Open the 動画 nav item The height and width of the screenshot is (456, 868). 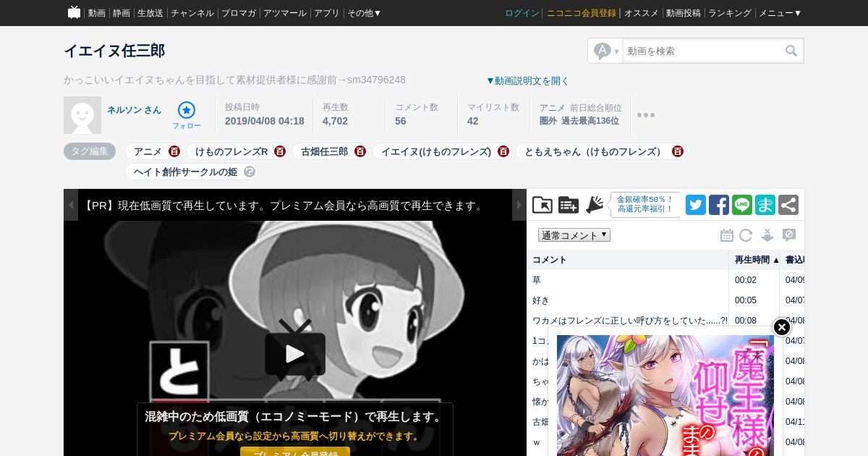click(96, 13)
